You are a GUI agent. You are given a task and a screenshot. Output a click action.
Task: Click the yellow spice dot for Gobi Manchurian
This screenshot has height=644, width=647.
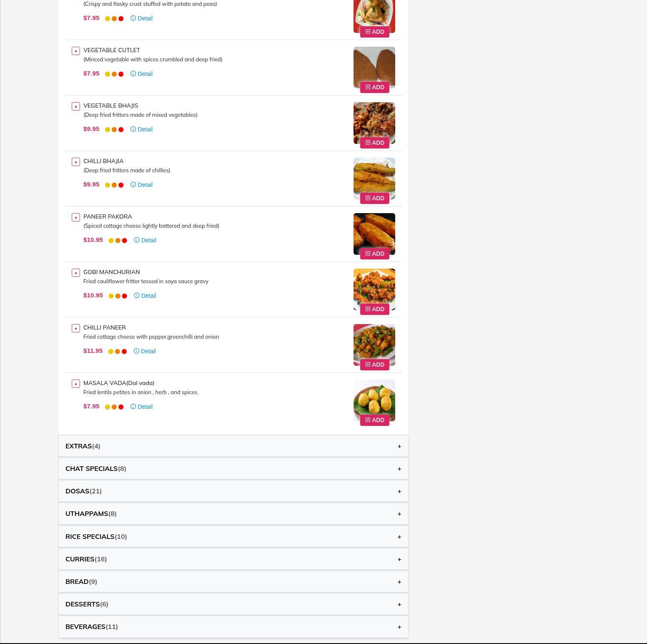tap(111, 296)
